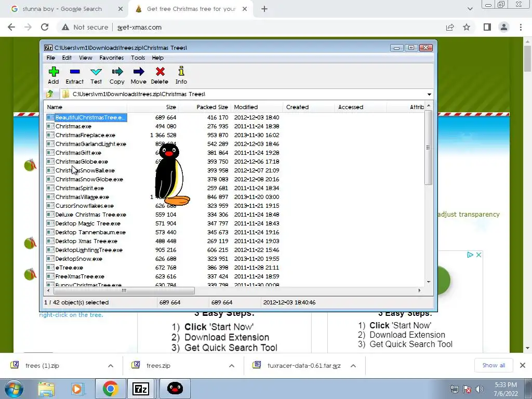Select FreeXmasTree.exe
Screen dimensions: 532x399
click(x=79, y=276)
